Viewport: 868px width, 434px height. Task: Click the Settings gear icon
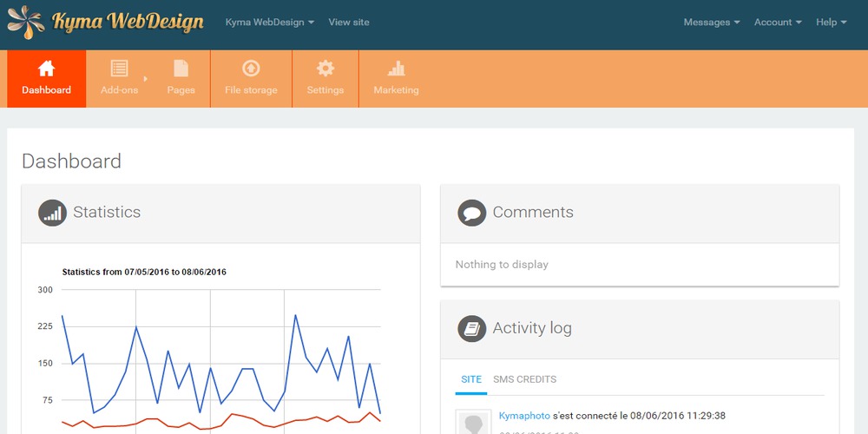[x=325, y=69]
